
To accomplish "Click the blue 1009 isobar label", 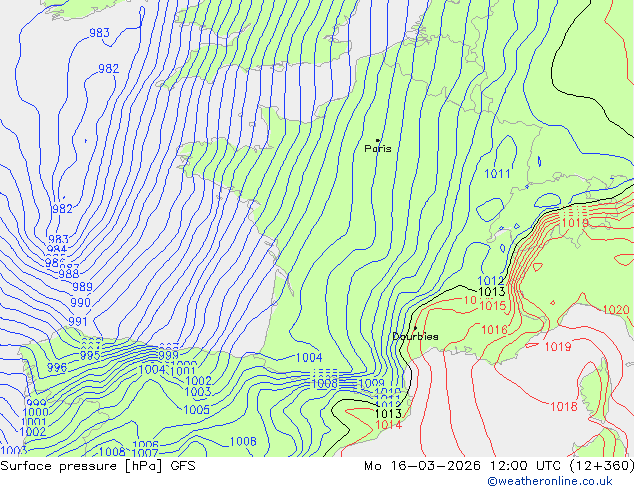I will pos(371,383).
